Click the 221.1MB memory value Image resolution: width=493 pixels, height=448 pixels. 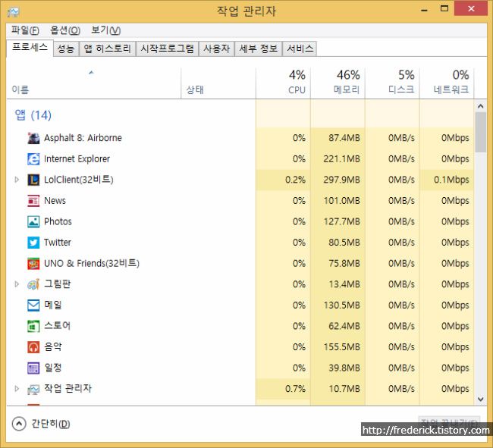click(x=341, y=159)
